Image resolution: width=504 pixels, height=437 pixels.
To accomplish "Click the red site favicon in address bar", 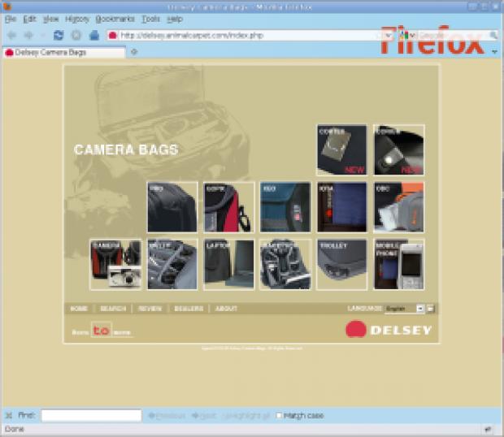I will click(112, 35).
